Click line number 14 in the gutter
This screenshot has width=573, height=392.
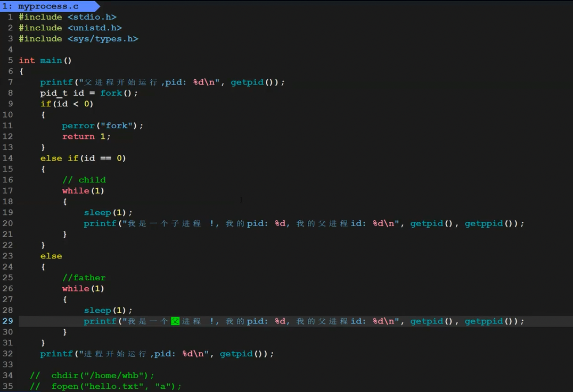coord(7,159)
